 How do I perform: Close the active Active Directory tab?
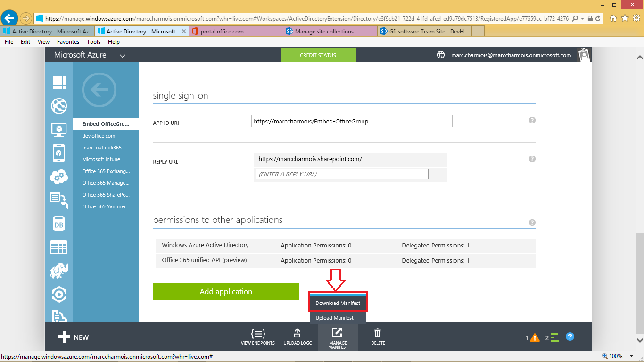183,32
